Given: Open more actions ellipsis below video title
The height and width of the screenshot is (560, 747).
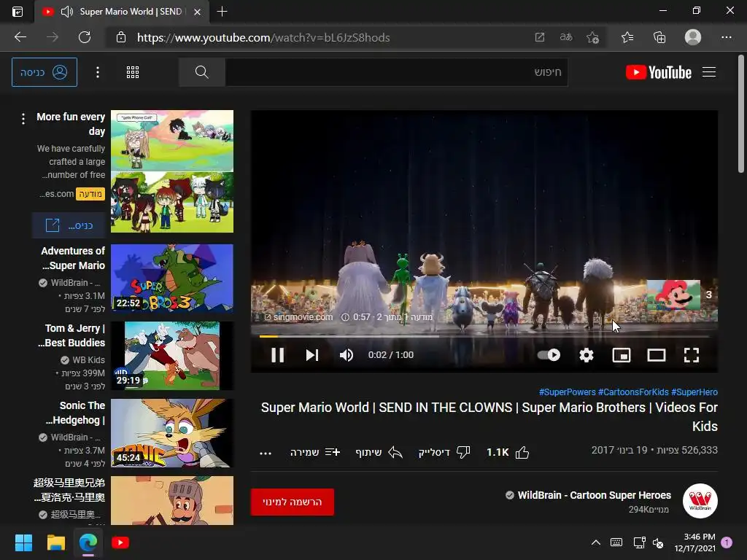Looking at the screenshot, I should point(266,453).
